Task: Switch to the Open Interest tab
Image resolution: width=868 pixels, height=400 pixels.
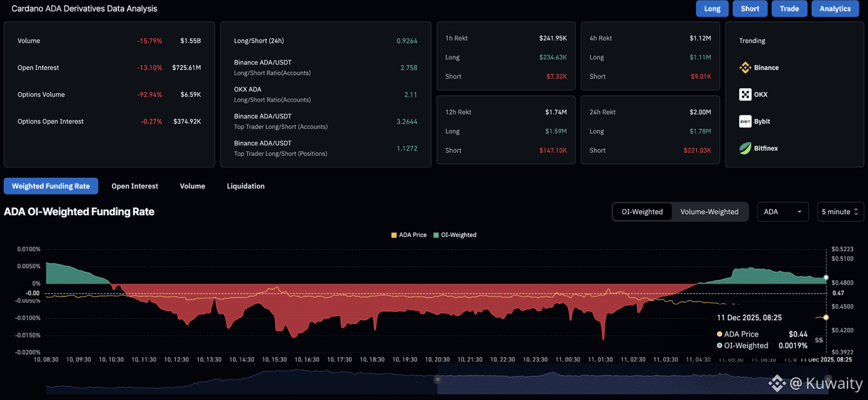Action: click(134, 186)
